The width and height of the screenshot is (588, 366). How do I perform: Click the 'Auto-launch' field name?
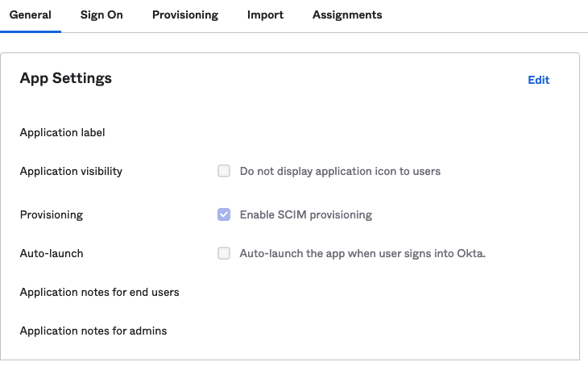click(x=52, y=253)
